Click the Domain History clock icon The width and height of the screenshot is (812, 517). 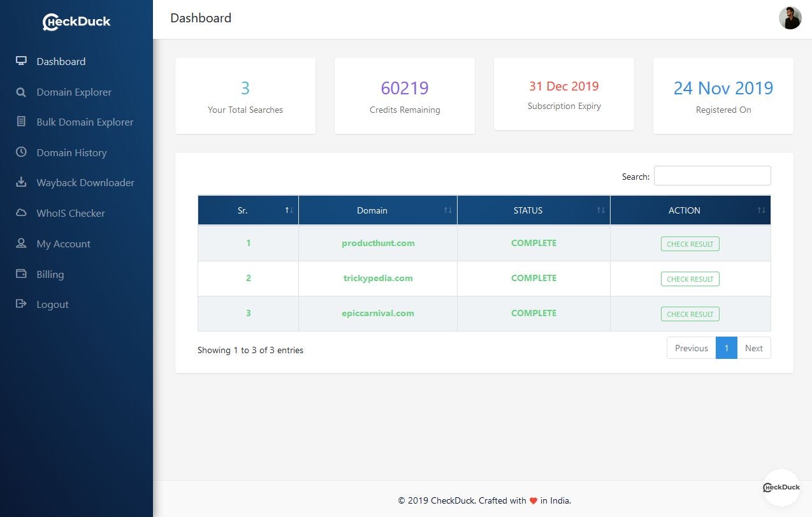pos(21,152)
